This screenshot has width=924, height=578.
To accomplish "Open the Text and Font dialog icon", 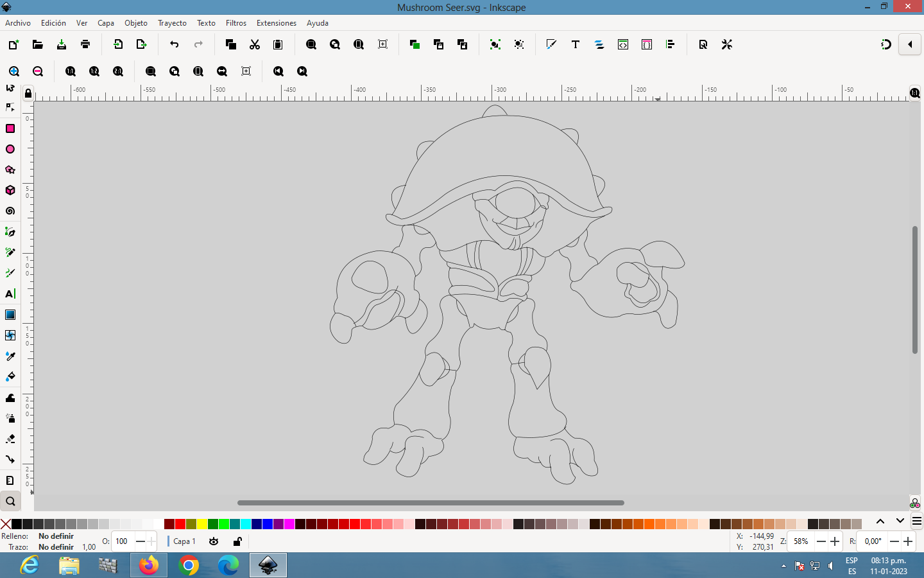I will pyautogui.click(x=576, y=44).
